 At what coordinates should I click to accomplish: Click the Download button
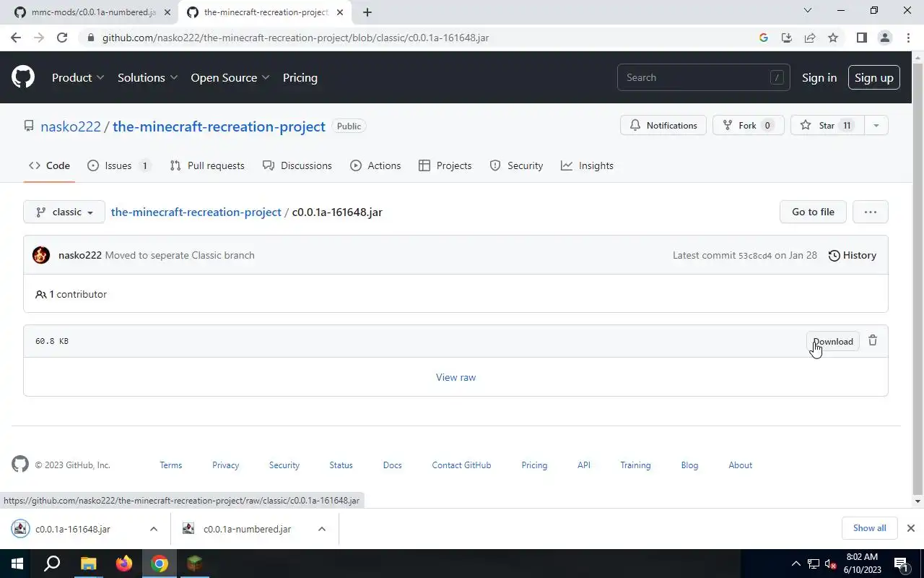click(833, 341)
